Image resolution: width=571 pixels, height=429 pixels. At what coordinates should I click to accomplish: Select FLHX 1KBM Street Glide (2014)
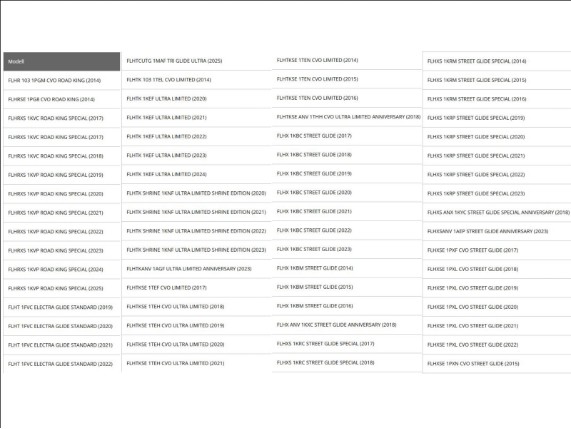pos(315,269)
